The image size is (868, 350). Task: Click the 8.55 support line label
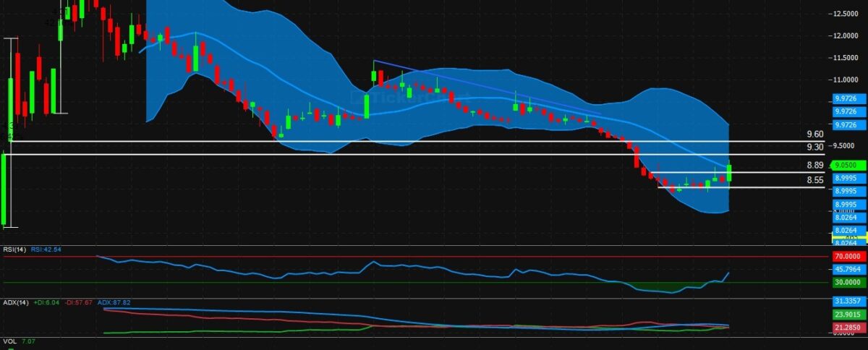coord(815,180)
